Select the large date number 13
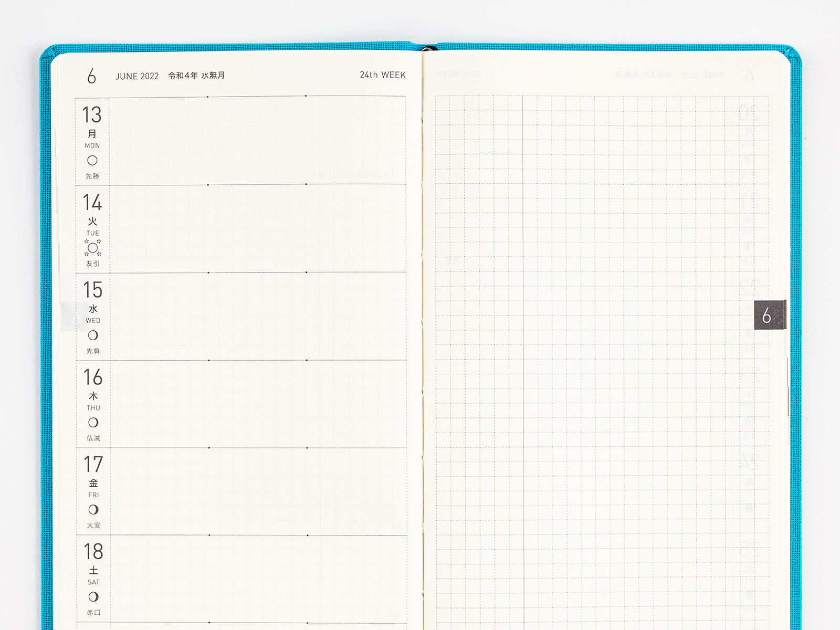 point(92,114)
